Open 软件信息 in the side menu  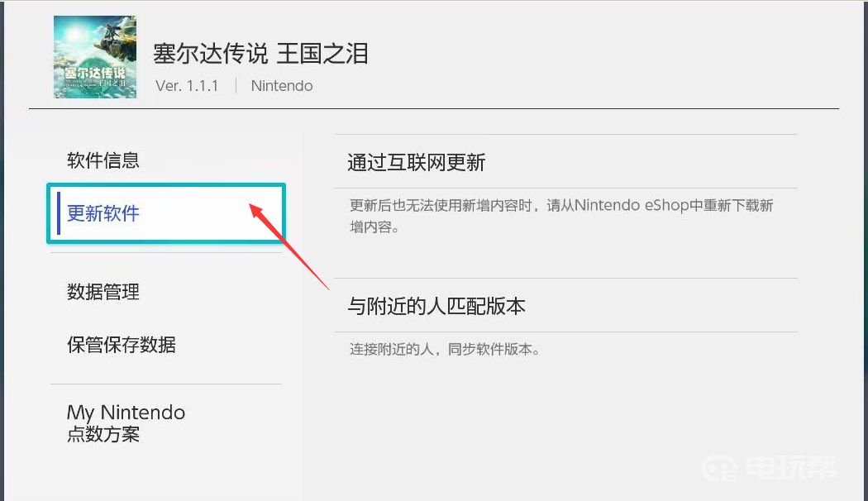tap(103, 160)
